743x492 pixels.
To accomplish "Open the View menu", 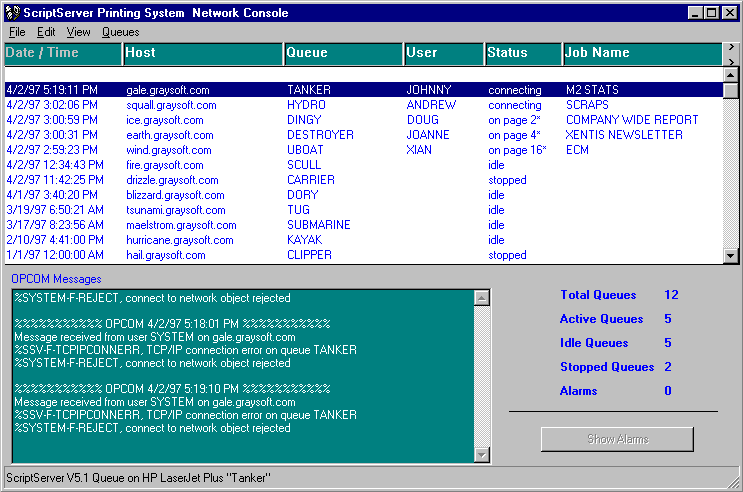I will coord(78,32).
